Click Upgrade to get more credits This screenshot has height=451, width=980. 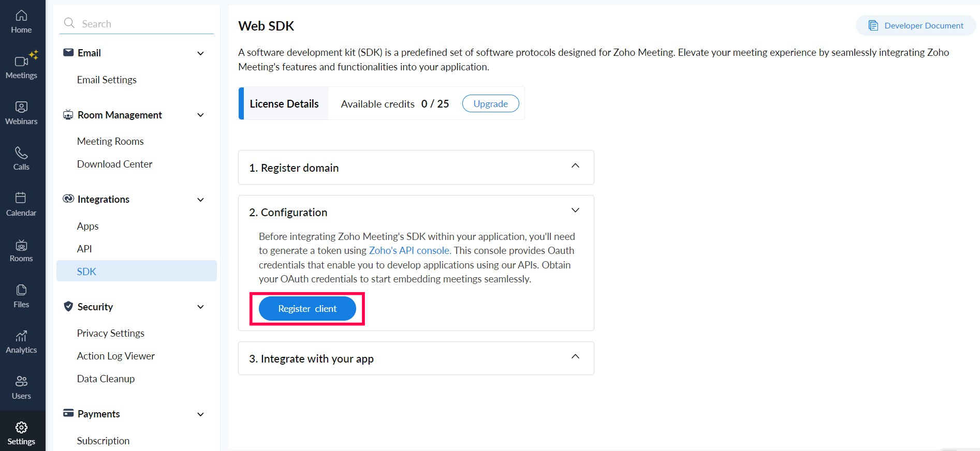490,103
